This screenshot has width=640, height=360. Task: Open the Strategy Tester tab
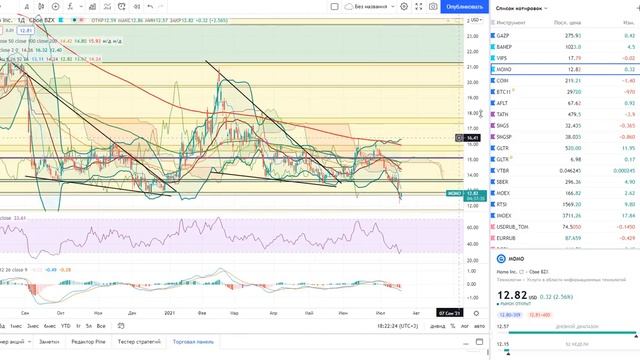(139, 342)
